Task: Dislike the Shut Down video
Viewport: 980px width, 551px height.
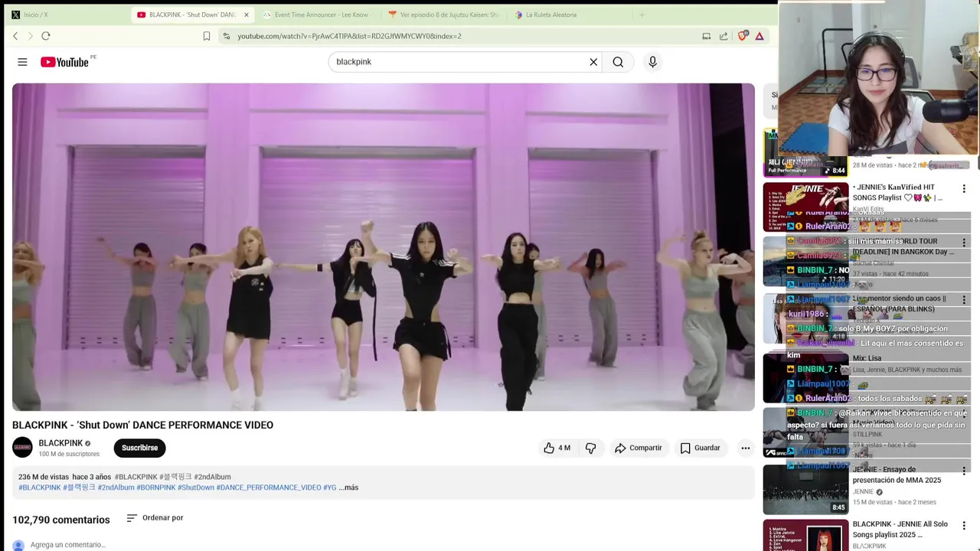Action: (590, 448)
